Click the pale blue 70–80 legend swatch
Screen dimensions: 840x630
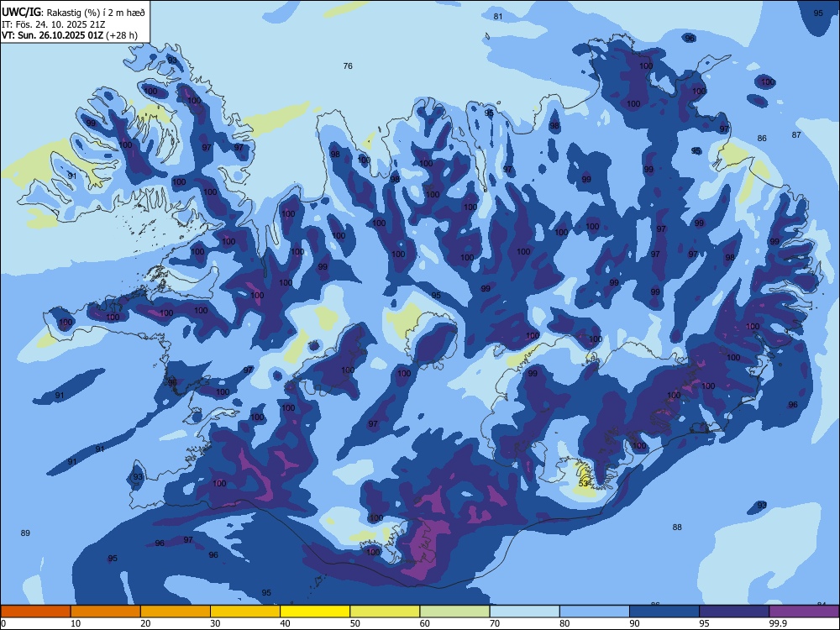[524, 612]
